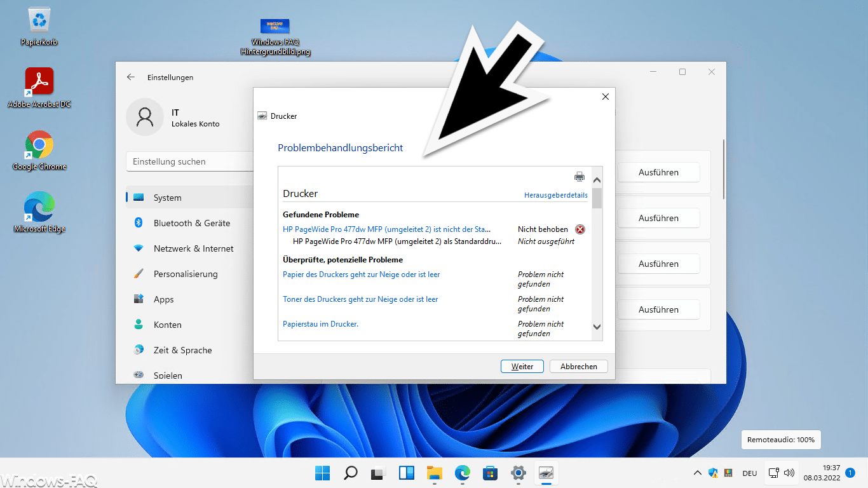
Task: Click the notification badge in the taskbar corner
Action: pyautogui.click(x=850, y=473)
